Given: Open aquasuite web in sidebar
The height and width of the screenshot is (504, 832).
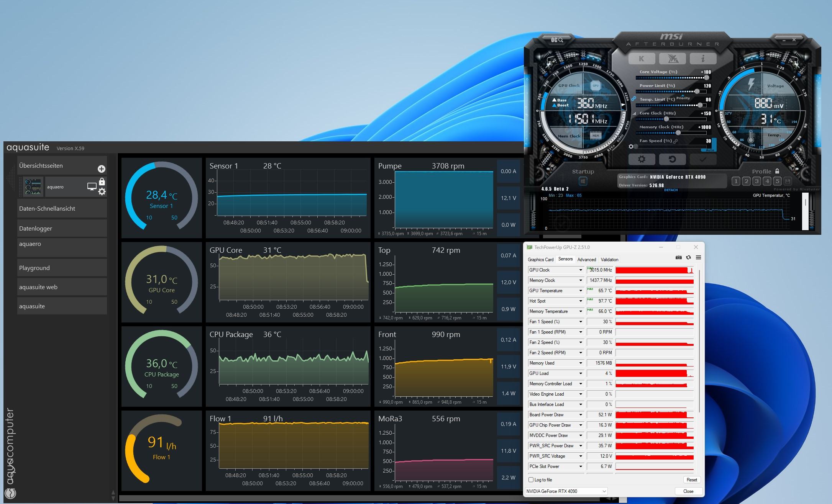Looking at the screenshot, I should coord(62,287).
